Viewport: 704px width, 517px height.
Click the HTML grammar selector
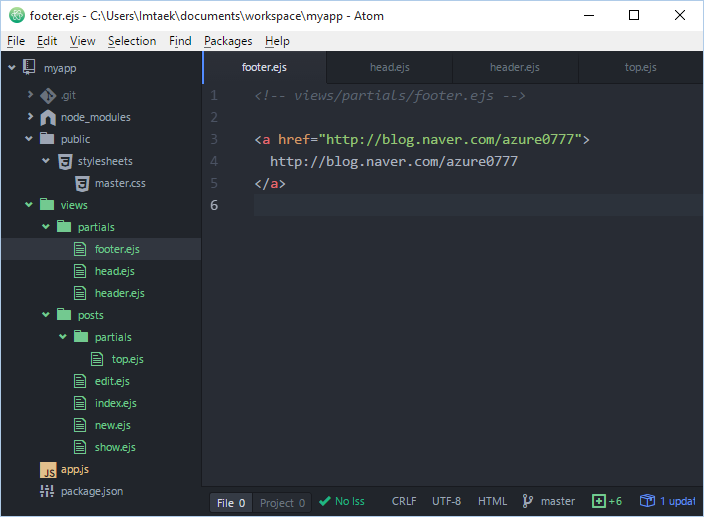492,501
